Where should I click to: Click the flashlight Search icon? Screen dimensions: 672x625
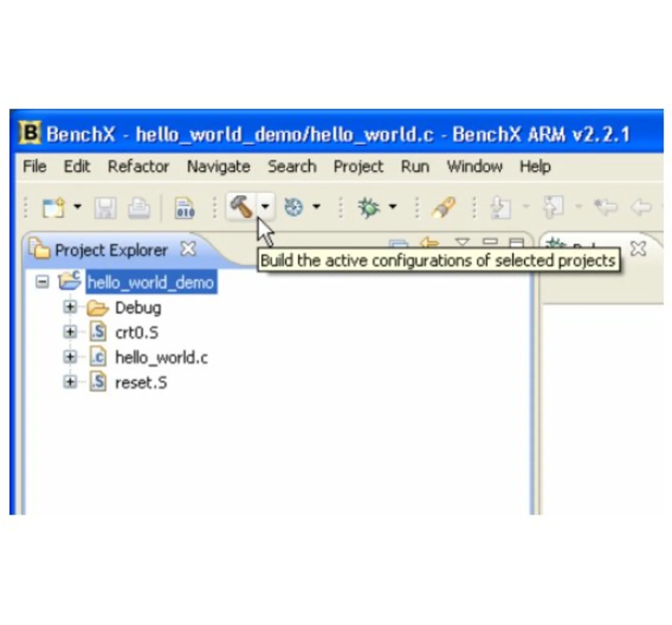tap(444, 207)
